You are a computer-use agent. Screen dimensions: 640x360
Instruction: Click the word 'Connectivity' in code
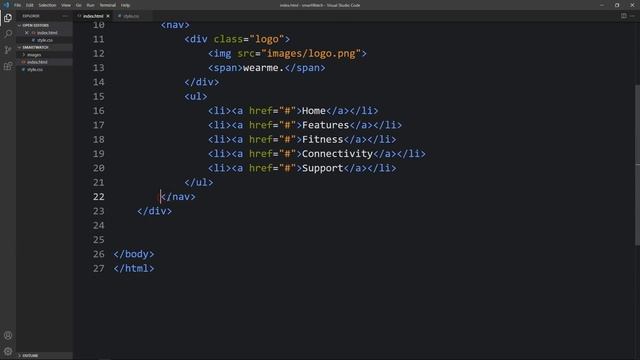point(337,154)
